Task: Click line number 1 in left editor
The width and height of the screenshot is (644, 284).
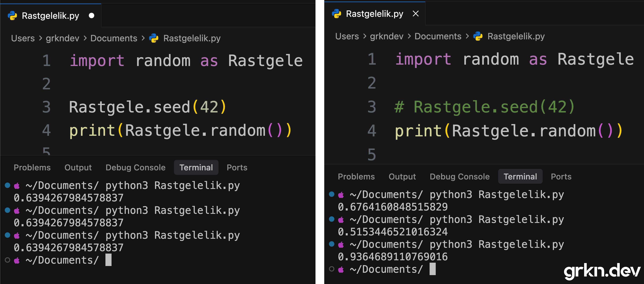Action: [47, 60]
